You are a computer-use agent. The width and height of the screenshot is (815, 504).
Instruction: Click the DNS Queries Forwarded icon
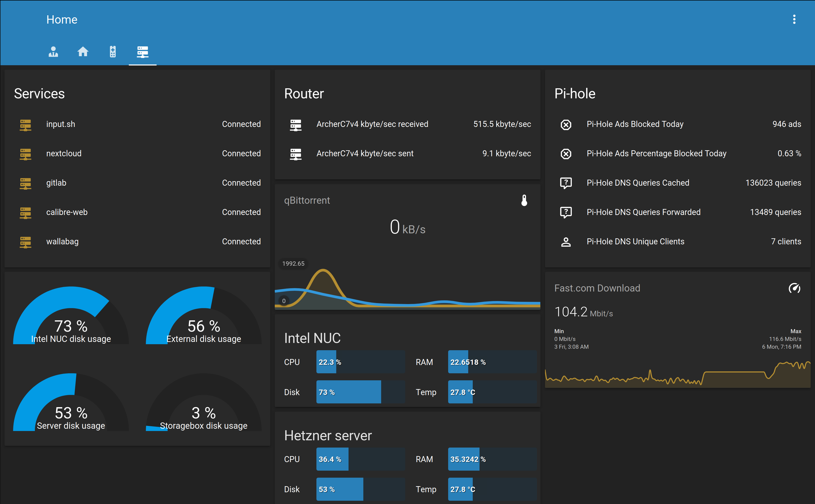pyautogui.click(x=566, y=212)
